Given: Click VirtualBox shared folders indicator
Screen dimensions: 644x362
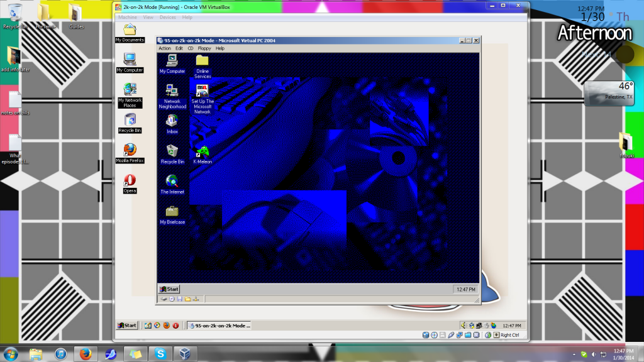Looking at the screenshot, I should coord(468,335).
